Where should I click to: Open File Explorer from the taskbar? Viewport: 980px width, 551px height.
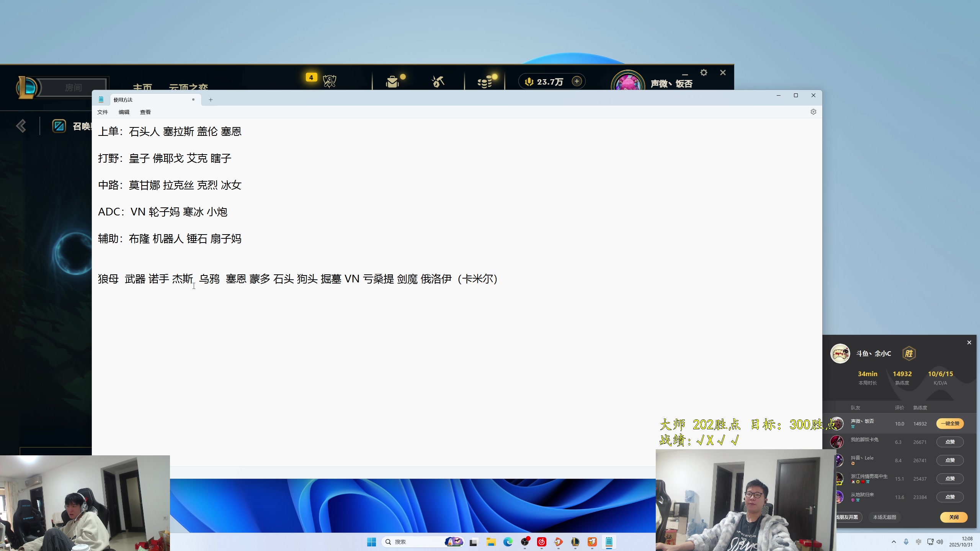492,542
